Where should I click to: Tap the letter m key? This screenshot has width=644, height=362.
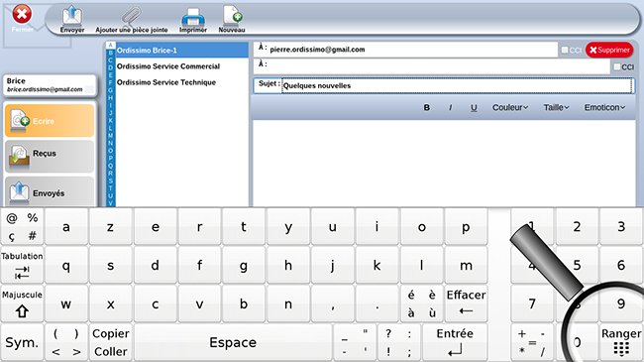tap(466, 266)
